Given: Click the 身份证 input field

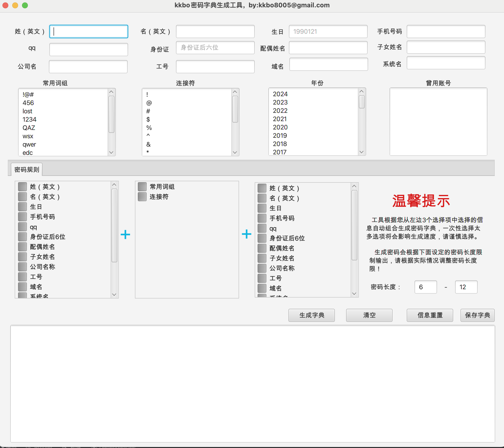Looking at the screenshot, I should [215, 48].
